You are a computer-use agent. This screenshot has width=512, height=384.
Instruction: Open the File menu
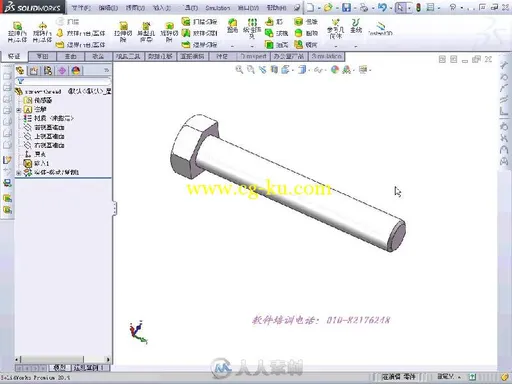[x=81, y=7]
